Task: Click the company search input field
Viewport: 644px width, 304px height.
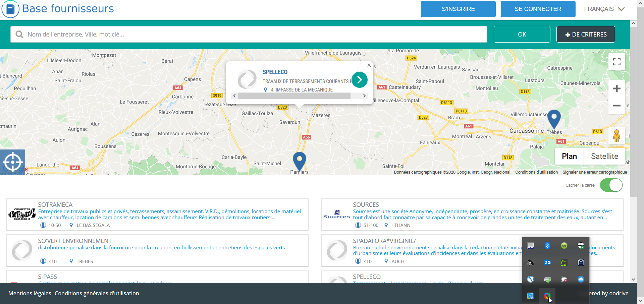Action: [x=249, y=34]
